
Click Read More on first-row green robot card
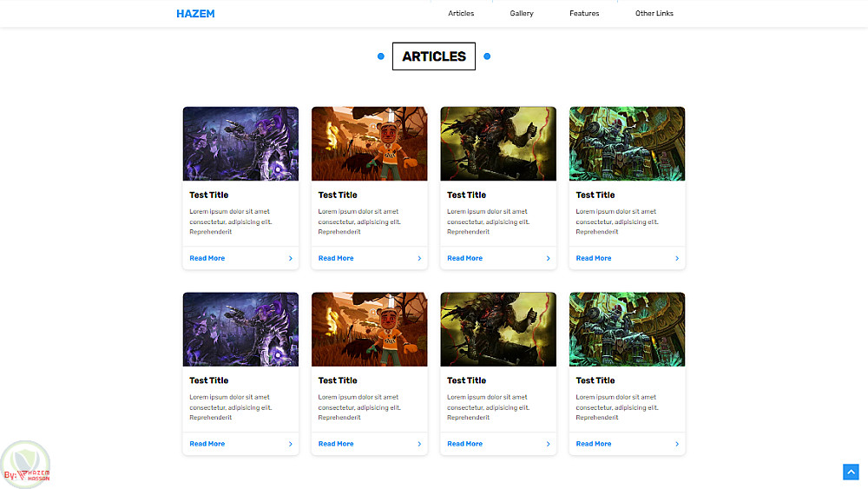pyautogui.click(x=594, y=258)
